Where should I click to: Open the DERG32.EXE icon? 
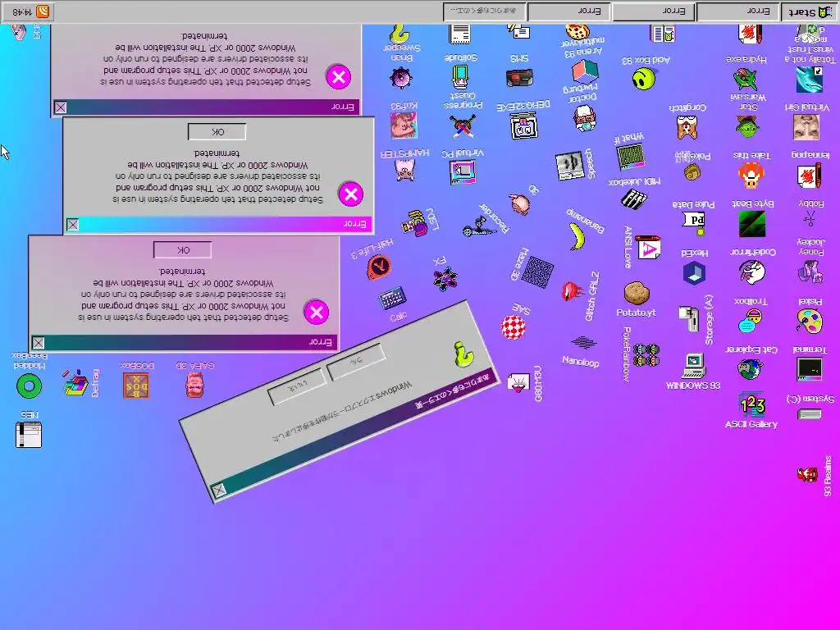pos(524,126)
